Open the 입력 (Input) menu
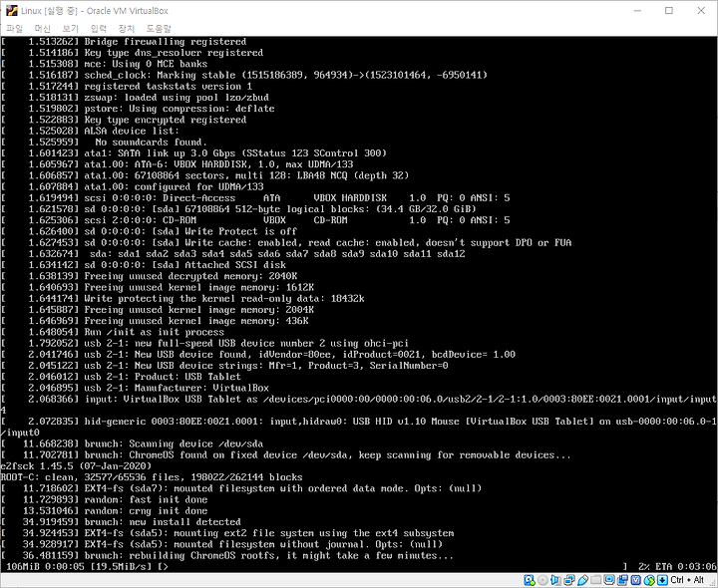Viewport: 718px width, 588px height. click(99, 28)
